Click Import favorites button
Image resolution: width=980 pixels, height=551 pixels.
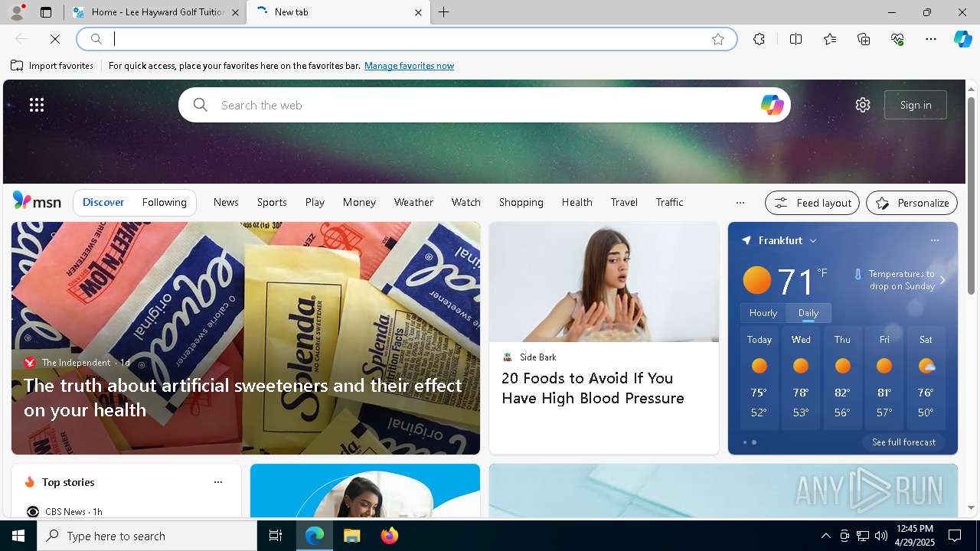pyautogui.click(x=52, y=66)
